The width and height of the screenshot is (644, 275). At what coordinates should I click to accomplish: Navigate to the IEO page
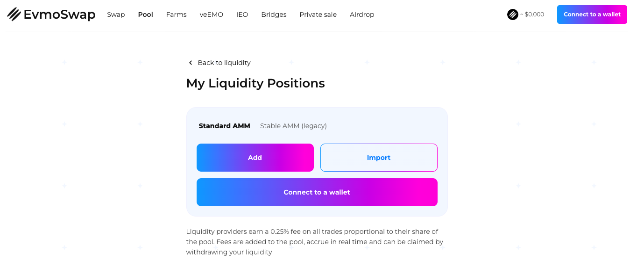pyautogui.click(x=242, y=14)
